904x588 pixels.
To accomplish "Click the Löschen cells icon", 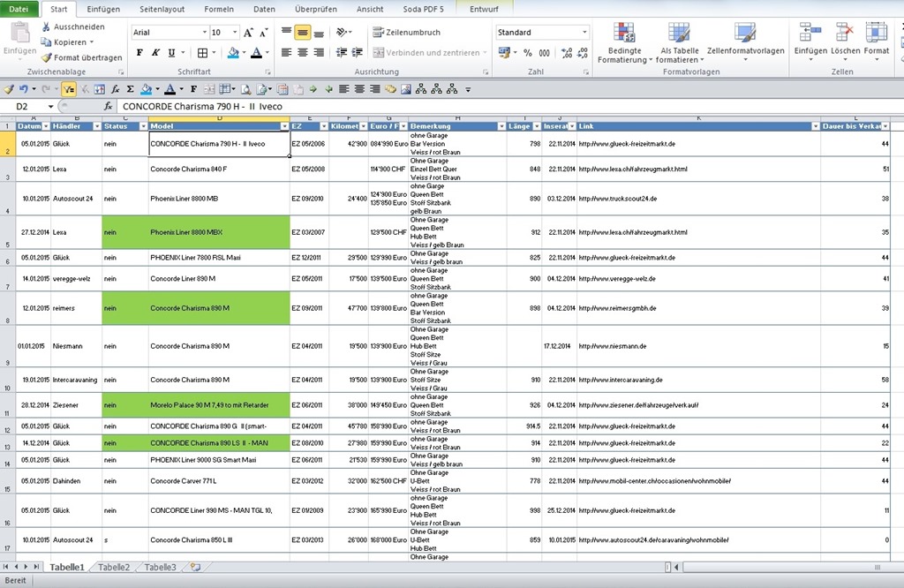I will [x=845, y=39].
